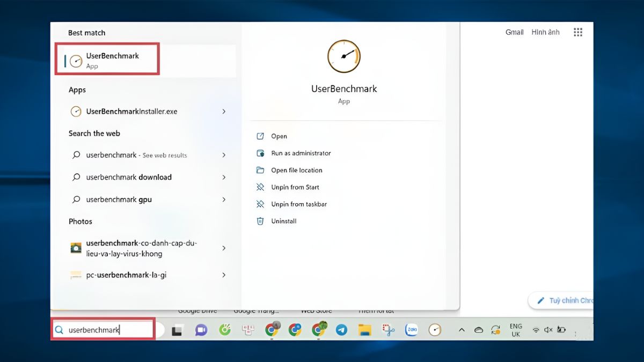This screenshot has width=644, height=362.
Task: Click the OneDrive cloud icon in system tray
Action: pyautogui.click(x=479, y=330)
